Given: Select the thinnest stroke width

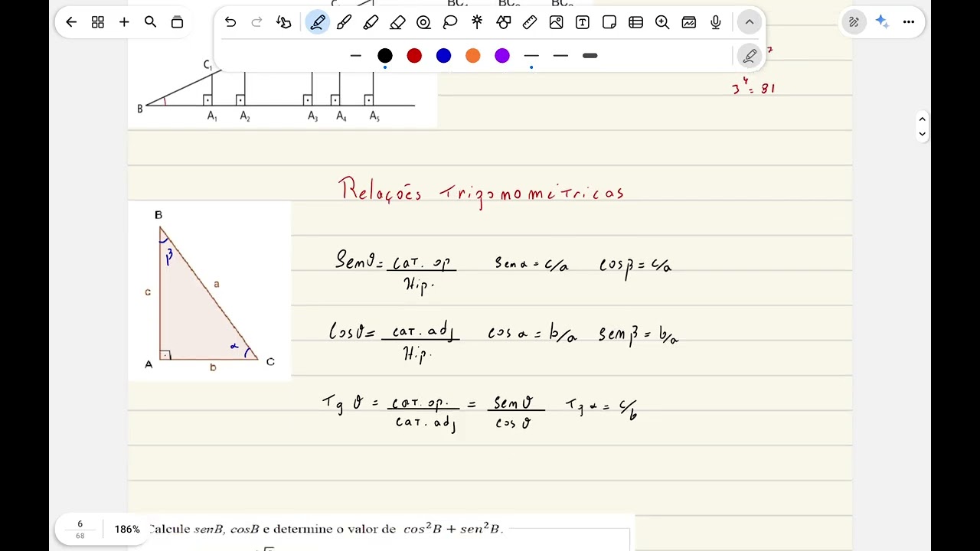Looking at the screenshot, I should tap(531, 55).
